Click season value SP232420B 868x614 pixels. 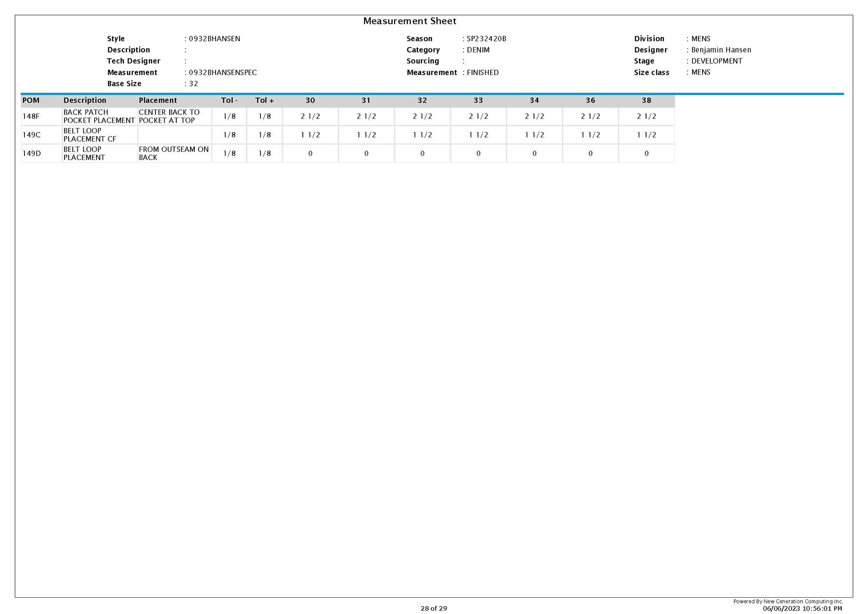(486, 39)
